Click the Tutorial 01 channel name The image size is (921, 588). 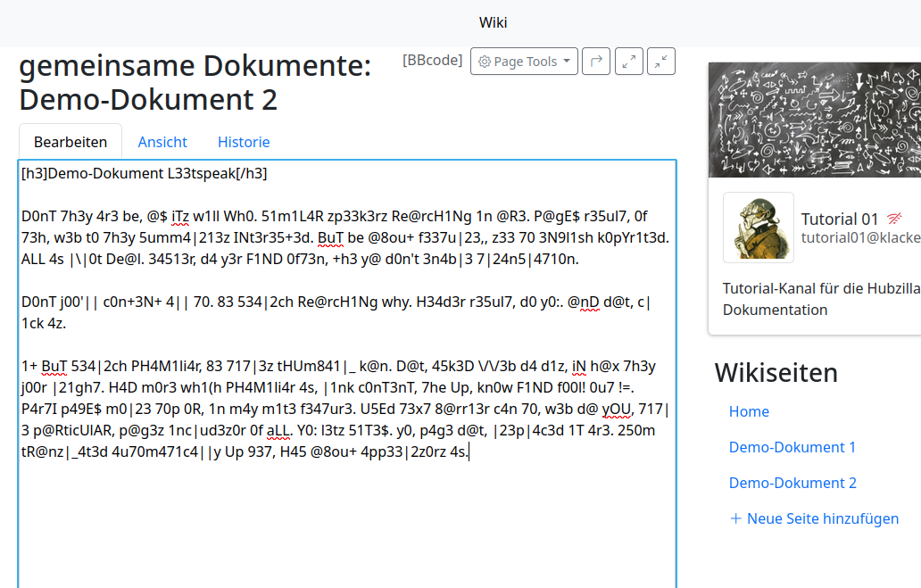point(840,219)
